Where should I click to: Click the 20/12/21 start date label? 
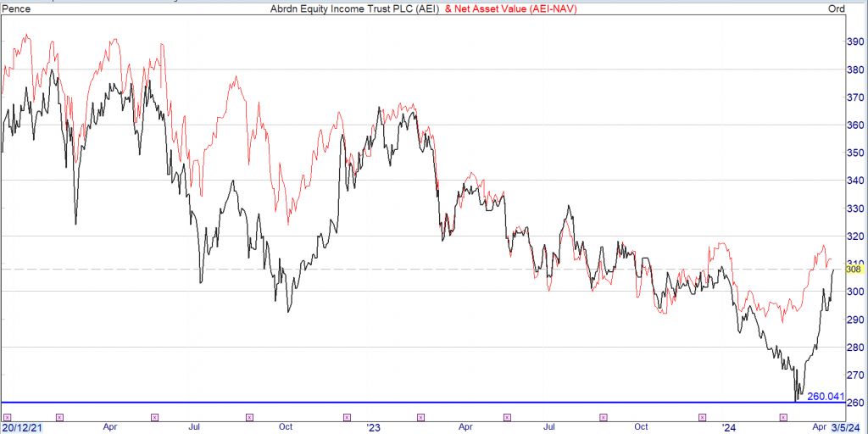click(x=21, y=428)
